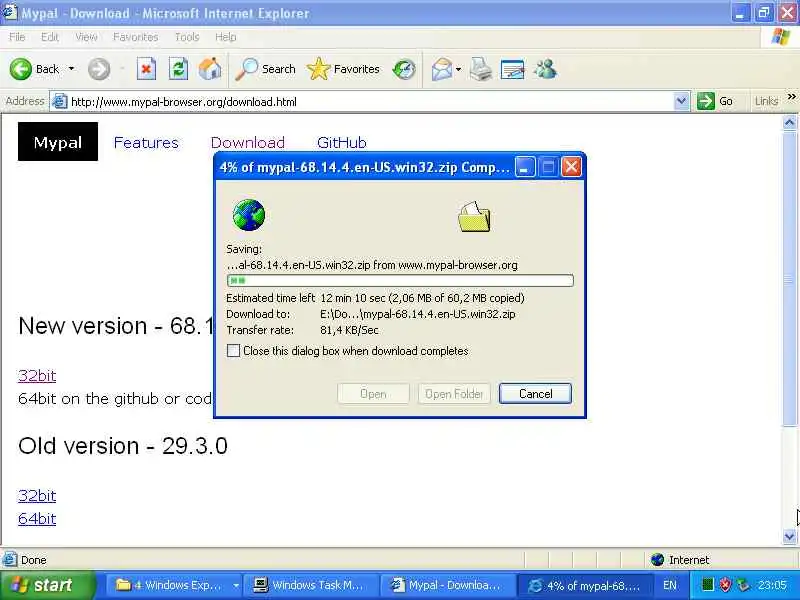Screen dimensions: 800x600
Task: Click the Refresh page icon
Action: (x=179, y=69)
